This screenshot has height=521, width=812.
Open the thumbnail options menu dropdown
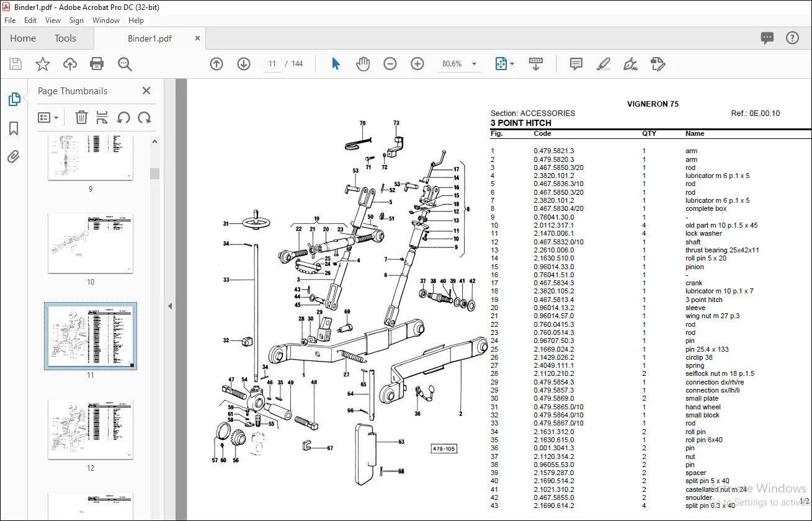point(48,117)
